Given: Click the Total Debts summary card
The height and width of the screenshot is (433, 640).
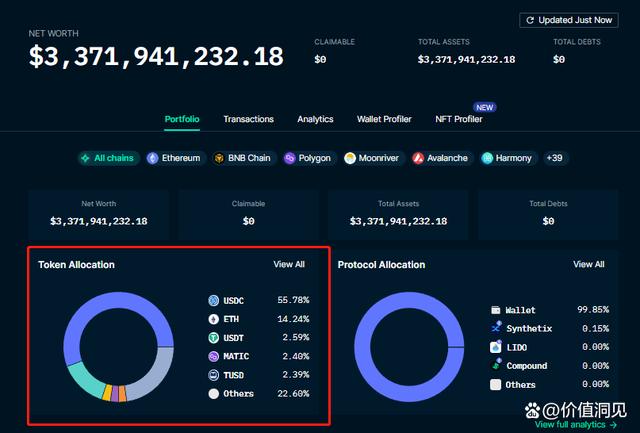Looking at the screenshot, I should pyautogui.click(x=548, y=214).
